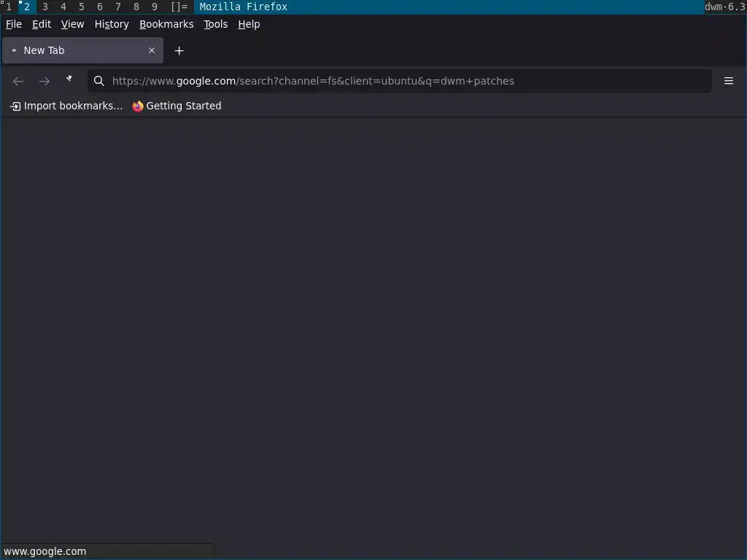Click the www.google.com status text at bottom

point(44,551)
